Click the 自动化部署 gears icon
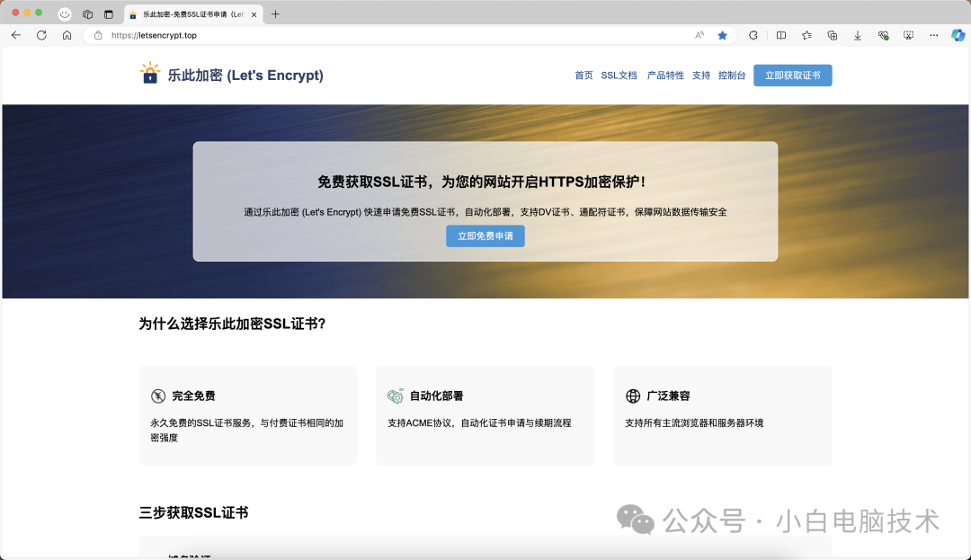 (395, 396)
